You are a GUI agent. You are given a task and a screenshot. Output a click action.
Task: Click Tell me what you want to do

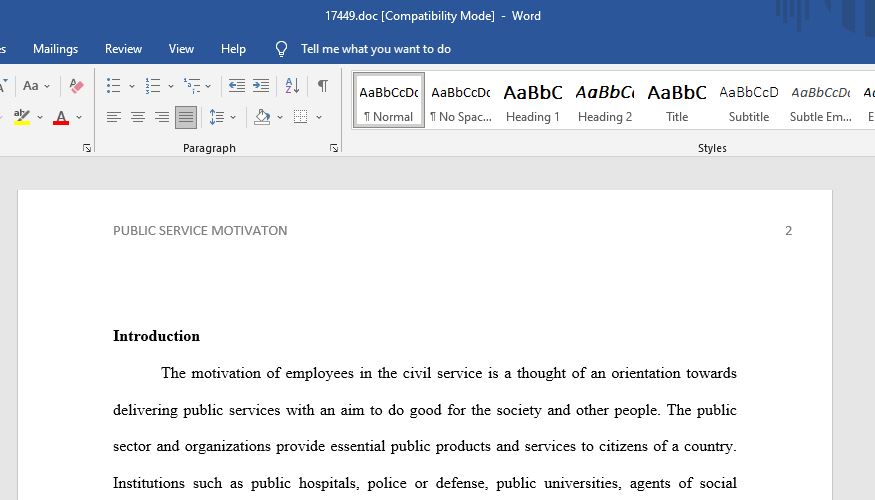point(376,49)
